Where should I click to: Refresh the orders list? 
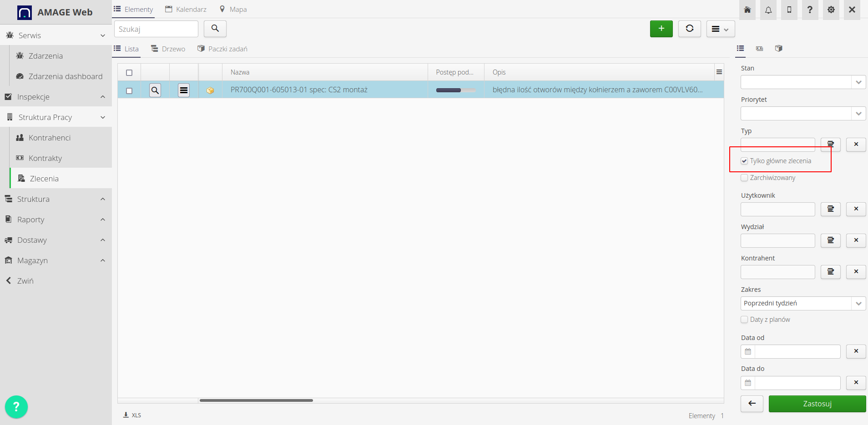pyautogui.click(x=689, y=29)
